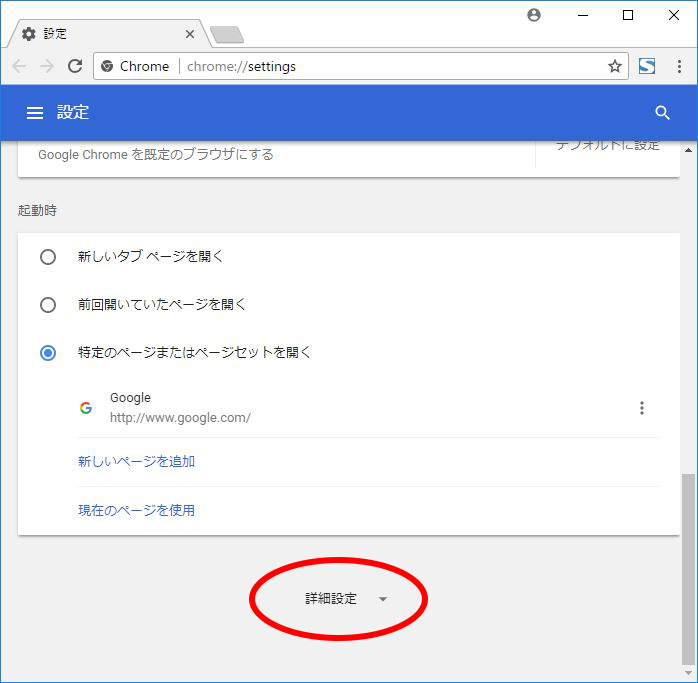Select 前回開いていたページを開く radio button
This screenshot has height=683, width=698.
coord(48,305)
